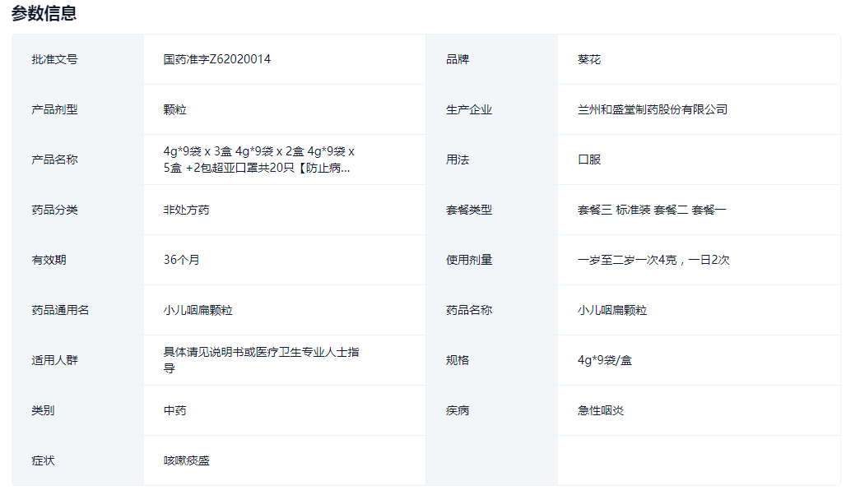Click the 批准文号 label cell
Viewport: 860px width, 504px height.
(x=55, y=59)
